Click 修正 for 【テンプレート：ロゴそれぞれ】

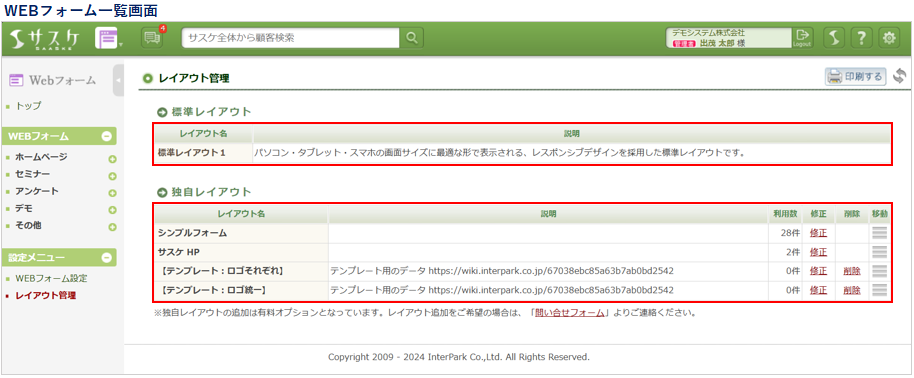[x=818, y=271]
